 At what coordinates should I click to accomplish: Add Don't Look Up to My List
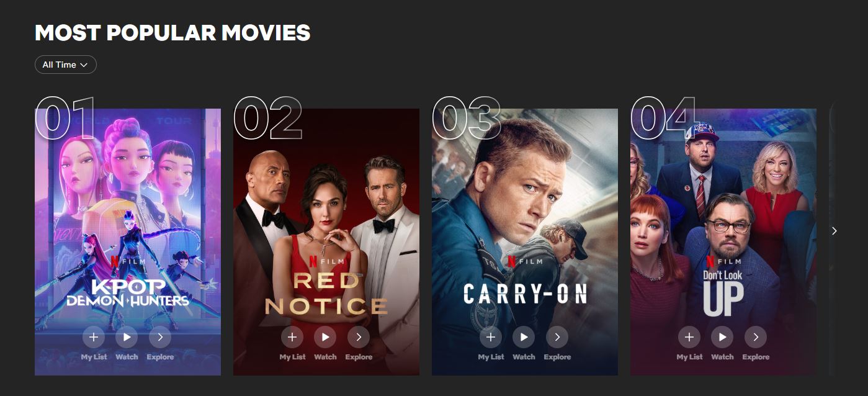tap(689, 337)
